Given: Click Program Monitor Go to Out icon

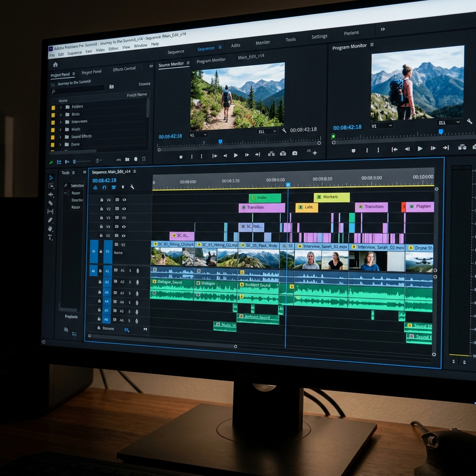Looking at the screenshot, I should point(446,148).
